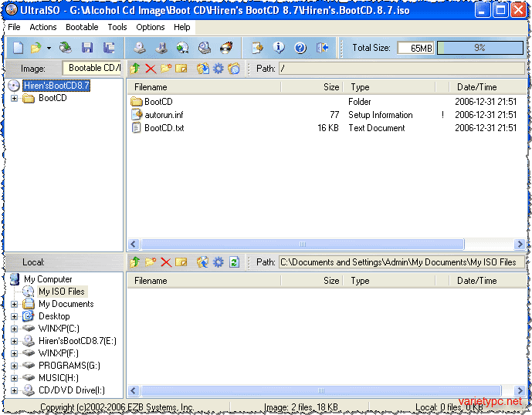Open the Tools menu
532x415 pixels.
click(x=117, y=27)
